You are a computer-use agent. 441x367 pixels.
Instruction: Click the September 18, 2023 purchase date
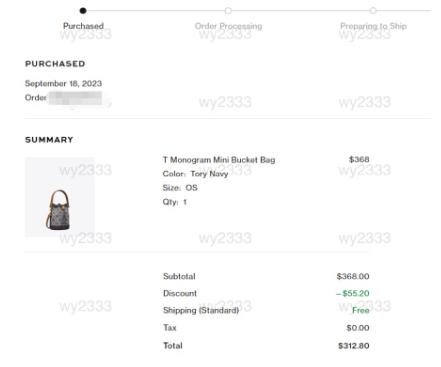[63, 83]
